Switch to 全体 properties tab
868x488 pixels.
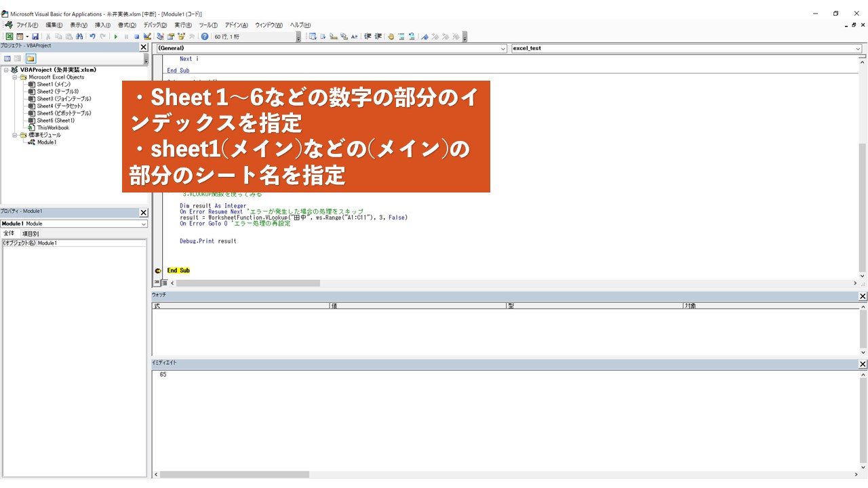(x=9, y=233)
